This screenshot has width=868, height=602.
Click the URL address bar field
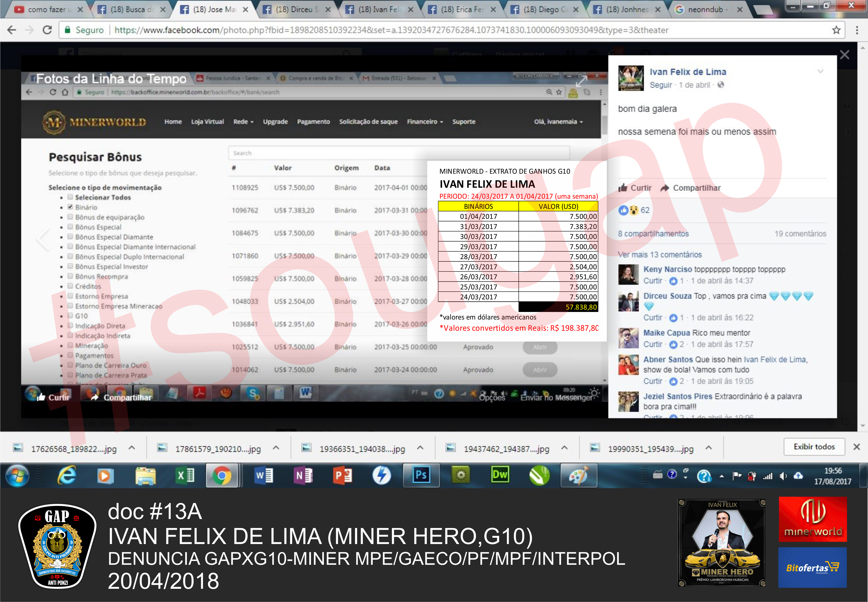tap(377, 30)
